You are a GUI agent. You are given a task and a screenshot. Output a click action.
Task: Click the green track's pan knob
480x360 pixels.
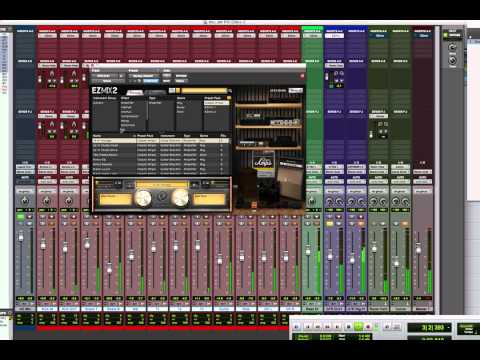coord(312,201)
